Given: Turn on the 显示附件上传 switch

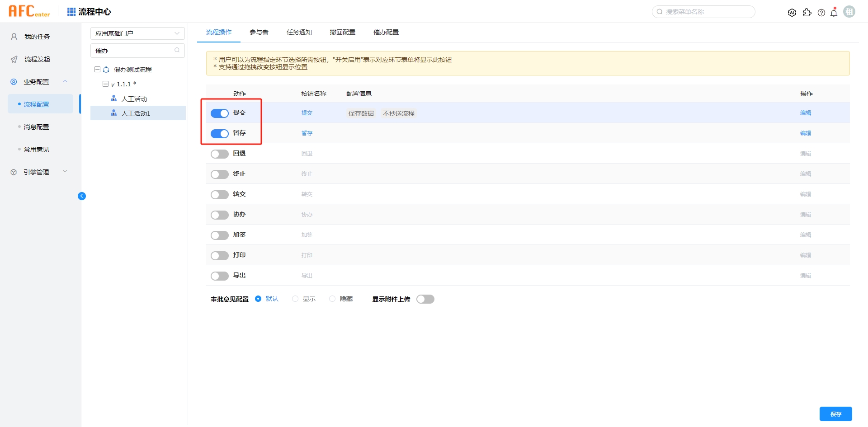Looking at the screenshot, I should 425,299.
